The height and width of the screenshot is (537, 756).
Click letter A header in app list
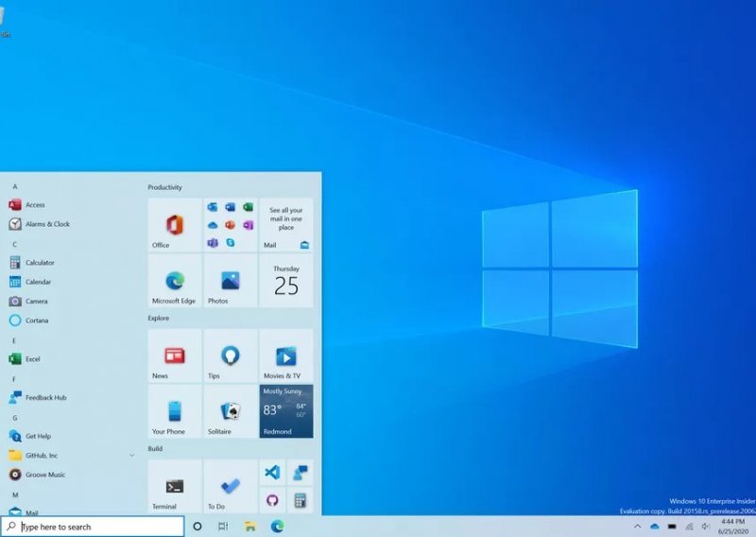coord(15,186)
